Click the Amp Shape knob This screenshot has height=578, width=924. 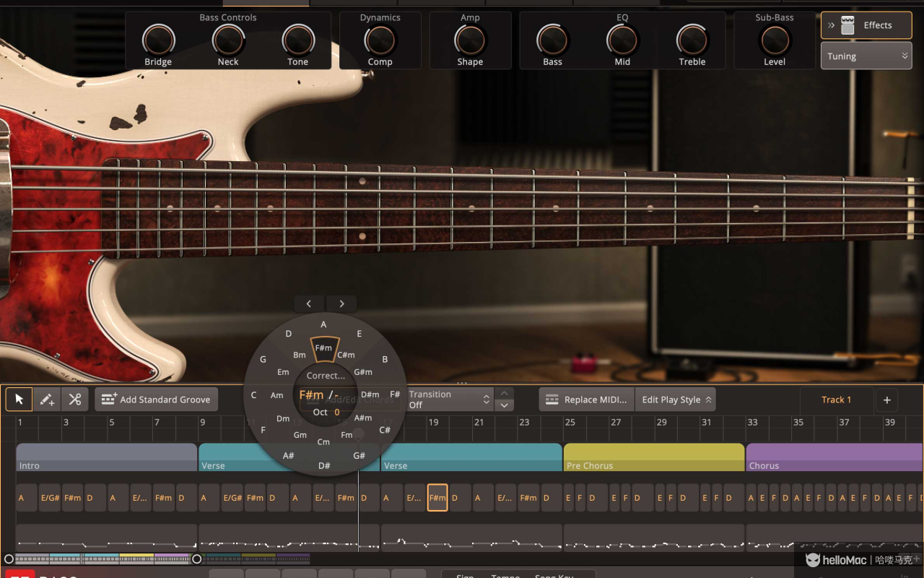point(470,40)
